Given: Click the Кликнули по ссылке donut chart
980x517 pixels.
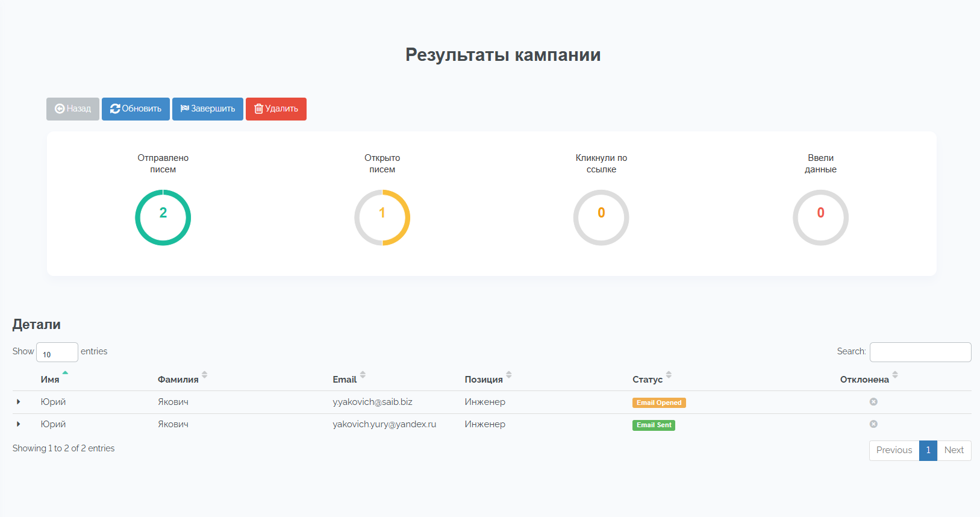Looking at the screenshot, I should [601, 218].
